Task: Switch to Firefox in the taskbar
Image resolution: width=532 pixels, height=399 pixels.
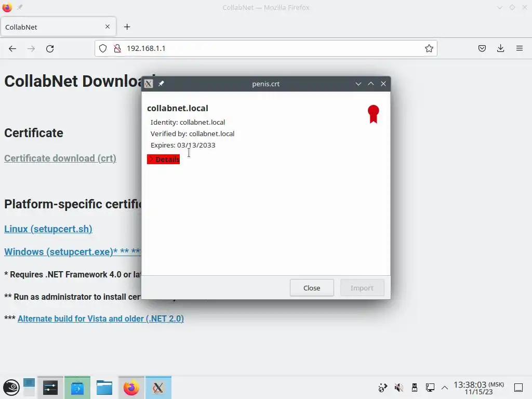Action: click(x=131, y=388)
